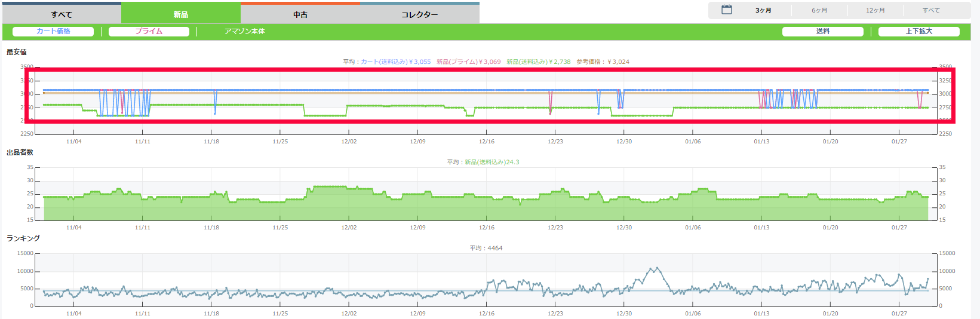Open the 中古 tab
Viewport: 980px width, 319px height.
[300, 14]
